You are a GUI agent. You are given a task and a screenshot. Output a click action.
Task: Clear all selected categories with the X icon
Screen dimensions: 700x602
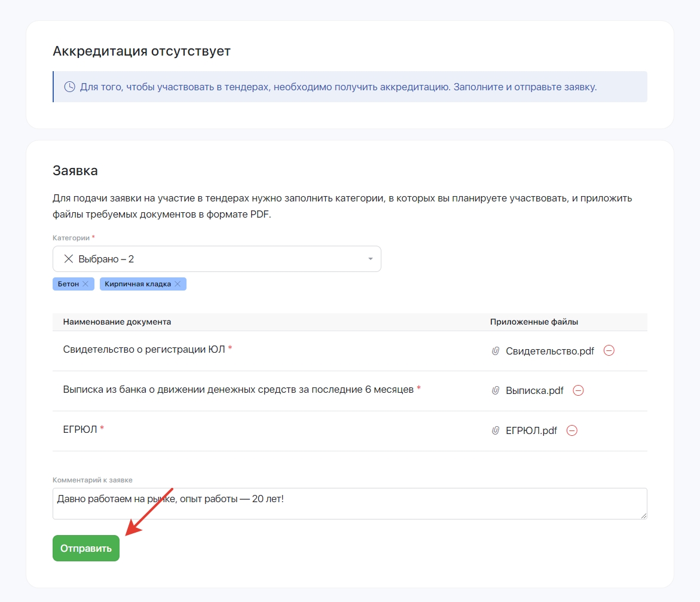[69, 259]
